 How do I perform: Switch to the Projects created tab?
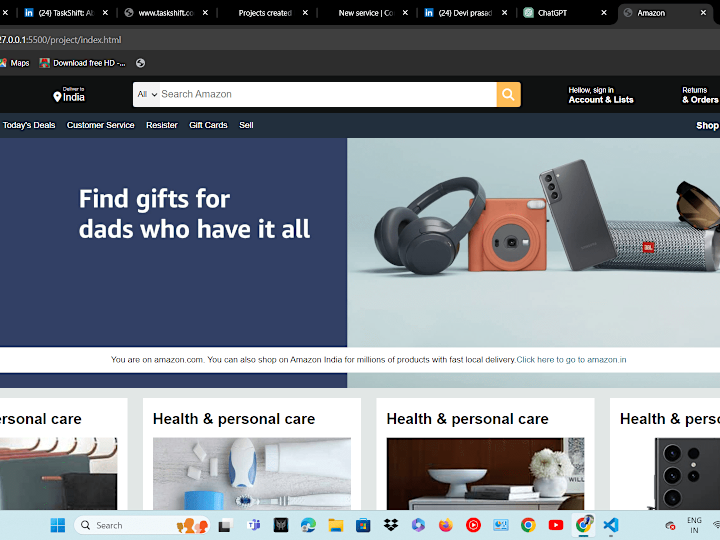265,13
